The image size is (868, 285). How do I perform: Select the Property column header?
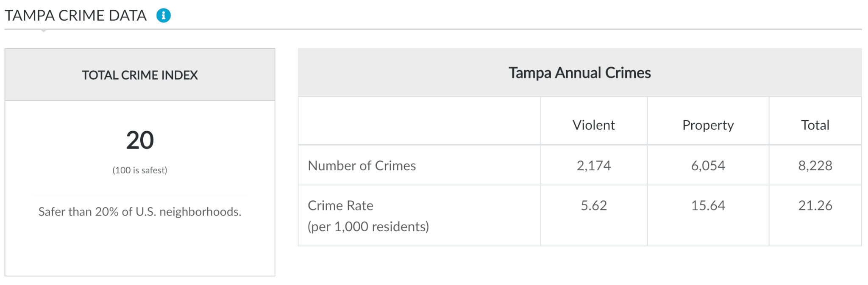[x=708, y=125]
